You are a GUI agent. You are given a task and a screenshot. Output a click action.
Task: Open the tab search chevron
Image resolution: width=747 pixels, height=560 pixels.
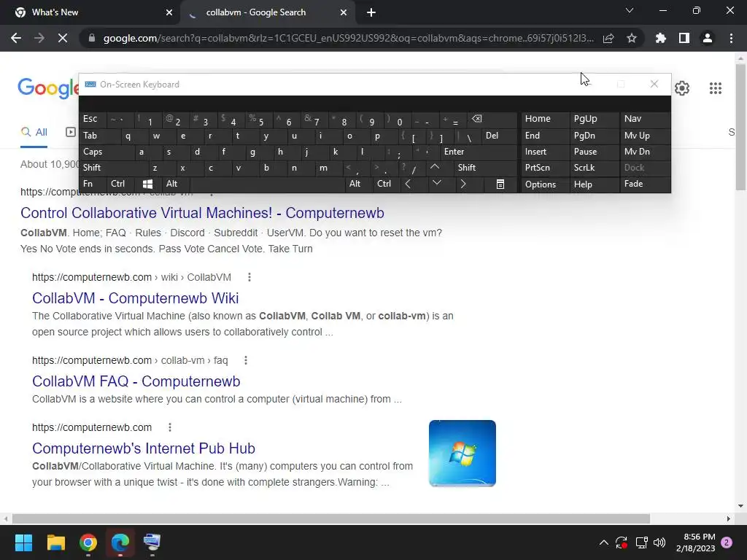(x=630, y=10)
